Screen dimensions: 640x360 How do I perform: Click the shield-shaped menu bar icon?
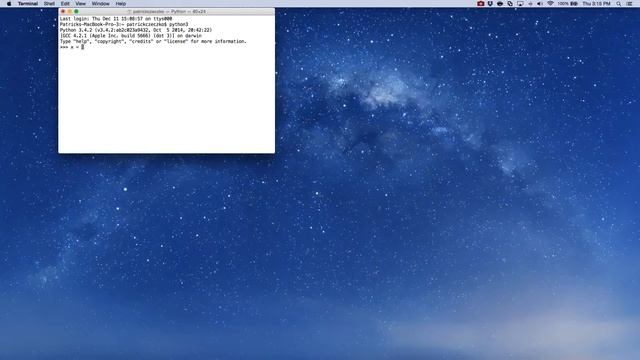click(490, 4)
